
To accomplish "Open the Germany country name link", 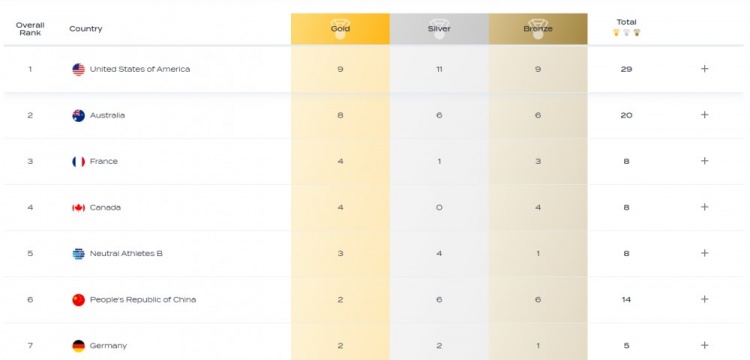I will click(108, 346).
